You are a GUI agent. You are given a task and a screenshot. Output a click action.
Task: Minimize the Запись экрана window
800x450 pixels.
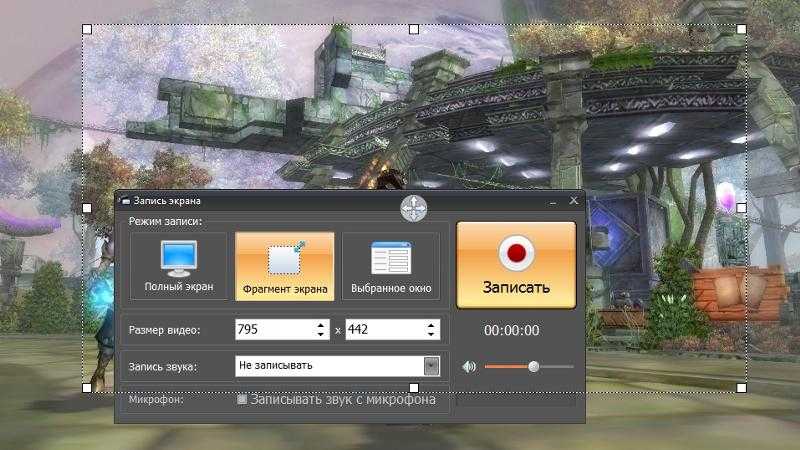tap(553, 202)
